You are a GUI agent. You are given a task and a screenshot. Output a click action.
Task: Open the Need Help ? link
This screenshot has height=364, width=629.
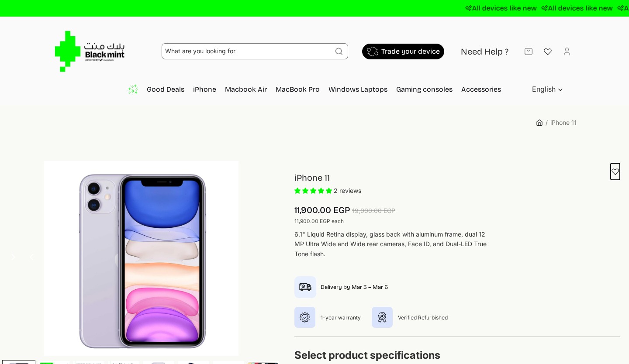coord(484,52)
